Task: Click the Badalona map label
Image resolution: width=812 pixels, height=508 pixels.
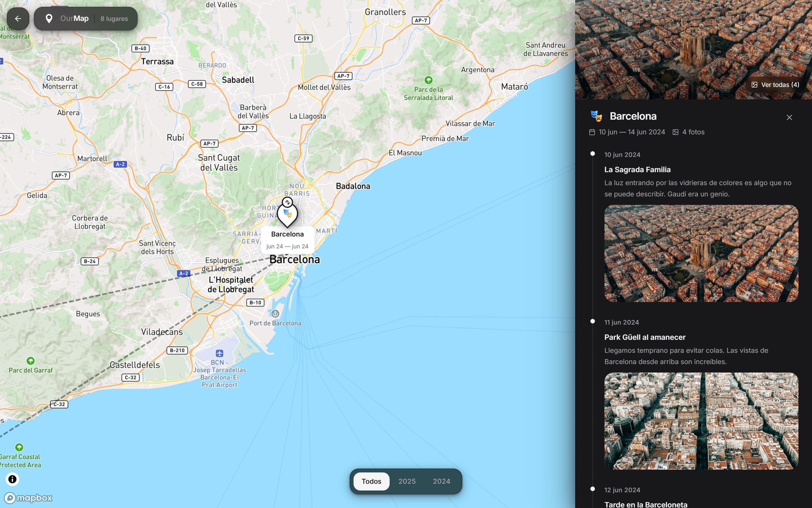Action: point(353,186)
